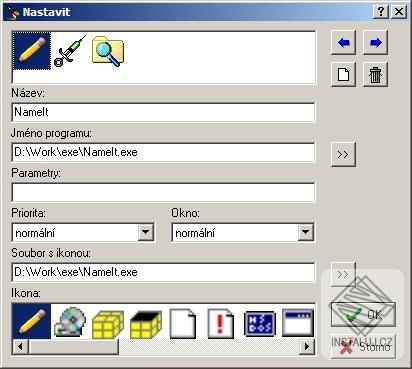This screenshot has width=412, height=369.
Task: Choose the MS-DOS icon in the Ikona list
Action: pos(260,323)
